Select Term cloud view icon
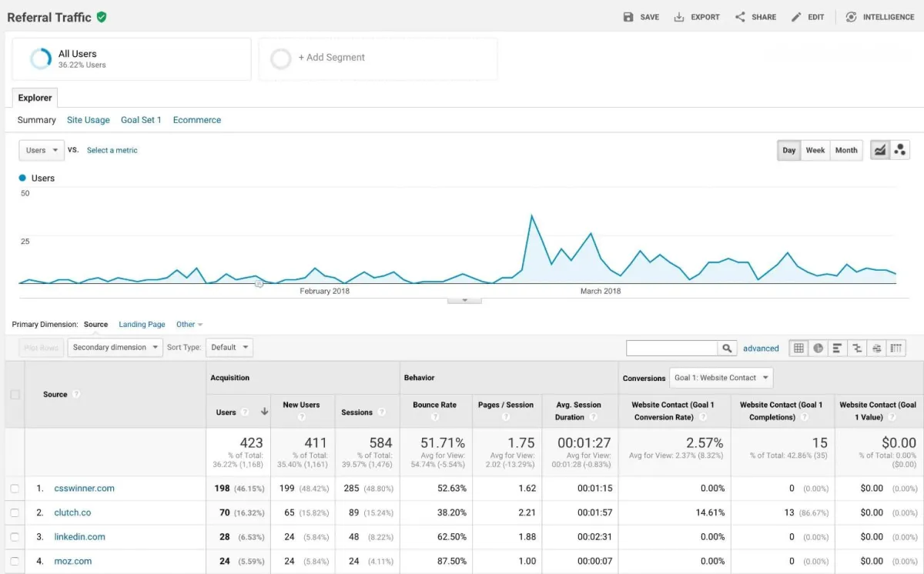The width and height of the screenshot is (924, 574). click(876, 349)
